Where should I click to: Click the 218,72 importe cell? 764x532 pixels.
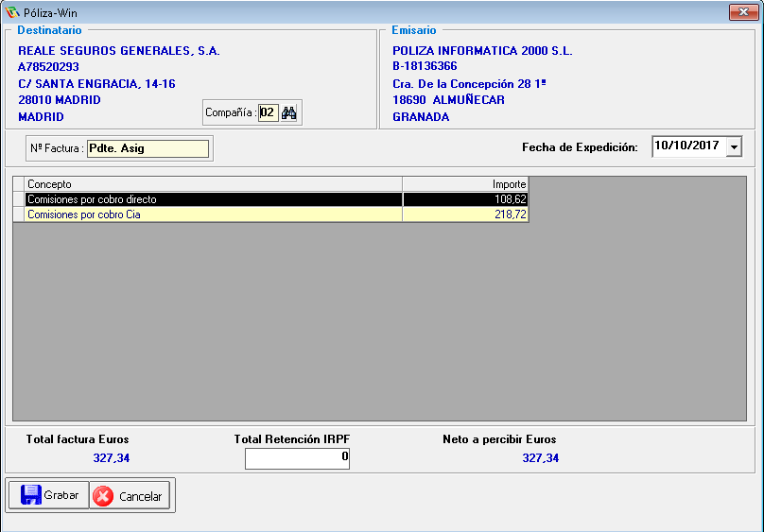465,215
